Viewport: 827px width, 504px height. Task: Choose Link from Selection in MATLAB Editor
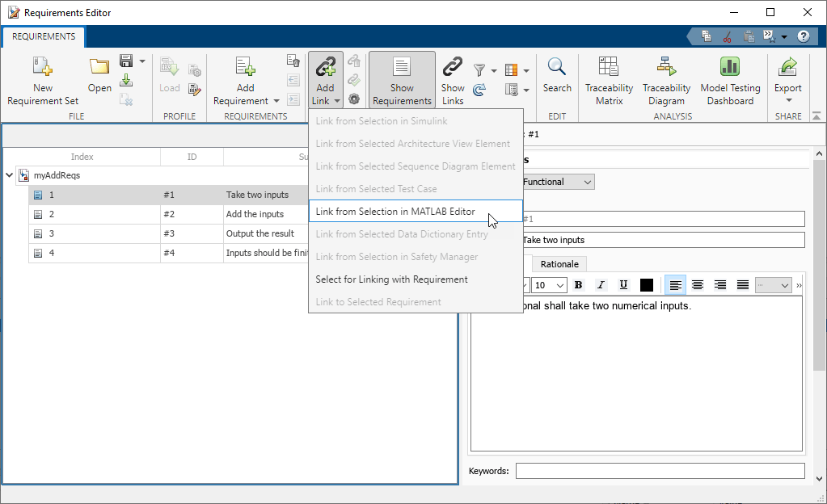(x=395, y=212)
